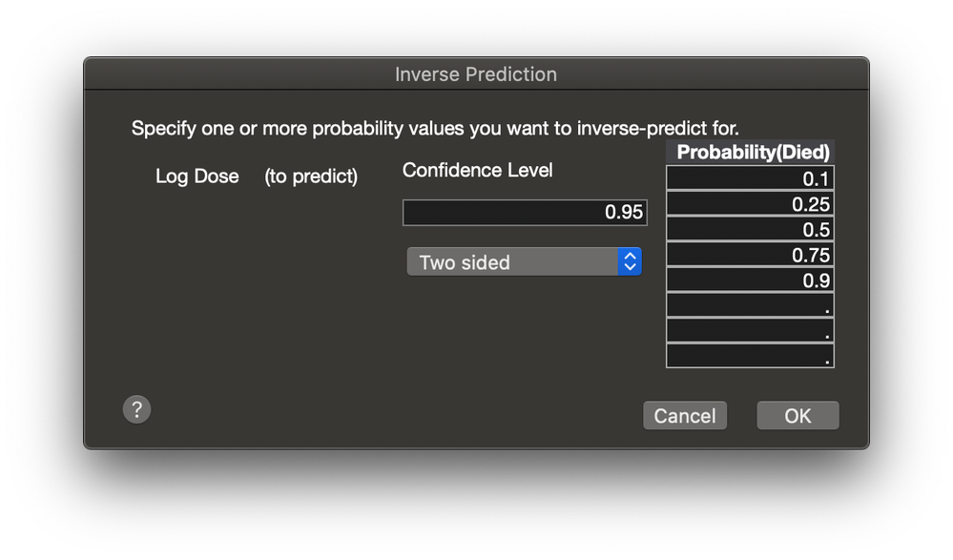Viewport: 953px width, 560px height.
Task: Click the '(to predict)' text
Action: [311, 176]
